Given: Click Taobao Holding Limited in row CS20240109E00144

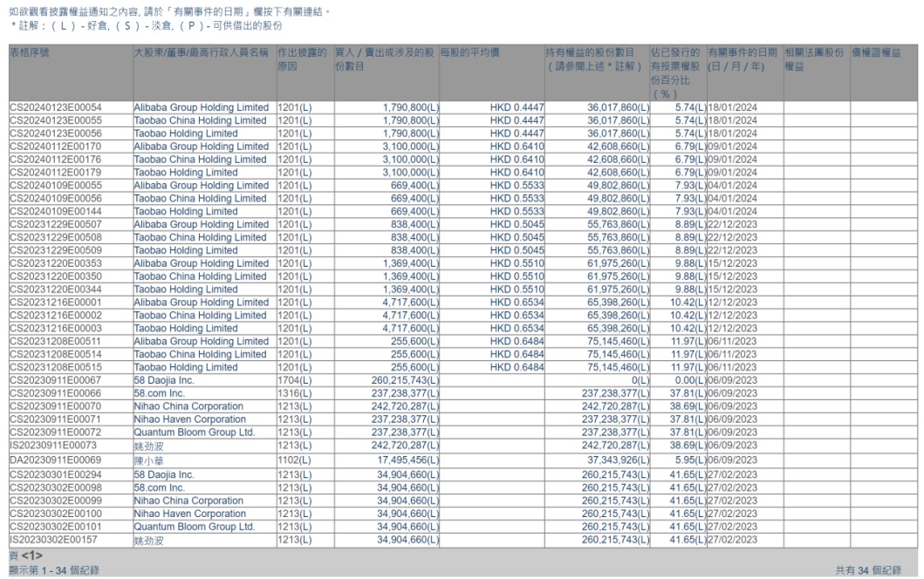Looking at the screenshot, I should point(186,211).
